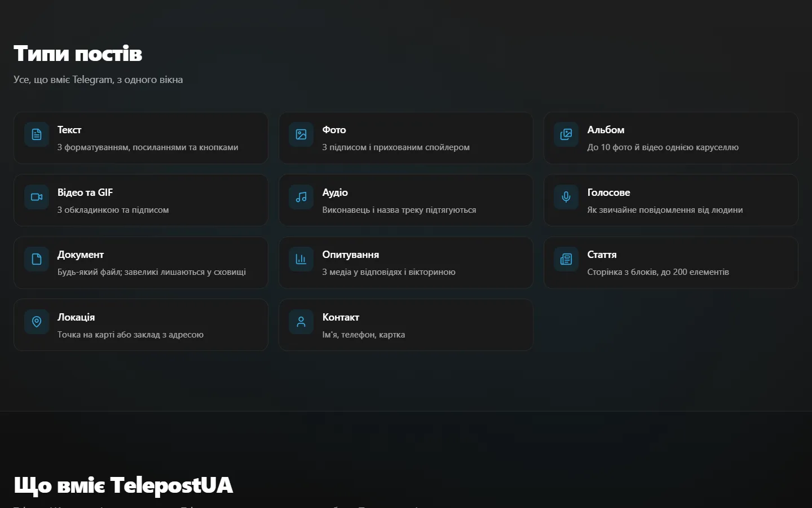Click the Фото card title
Screen dimensions: 812x508
coord(334,130)
